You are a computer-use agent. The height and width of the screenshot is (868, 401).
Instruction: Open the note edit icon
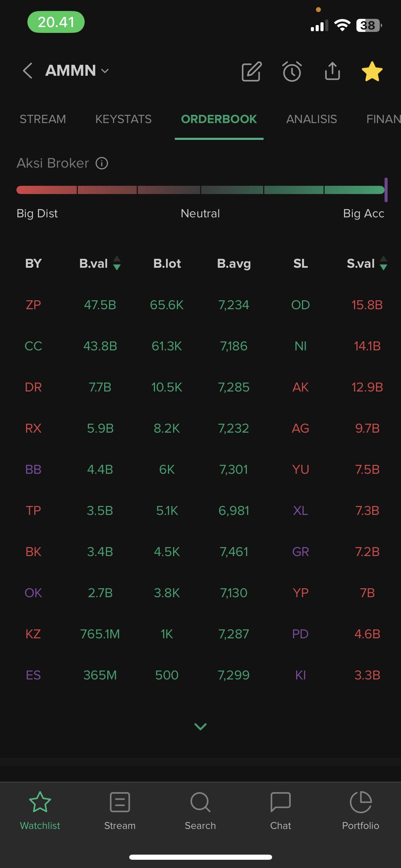252,72
